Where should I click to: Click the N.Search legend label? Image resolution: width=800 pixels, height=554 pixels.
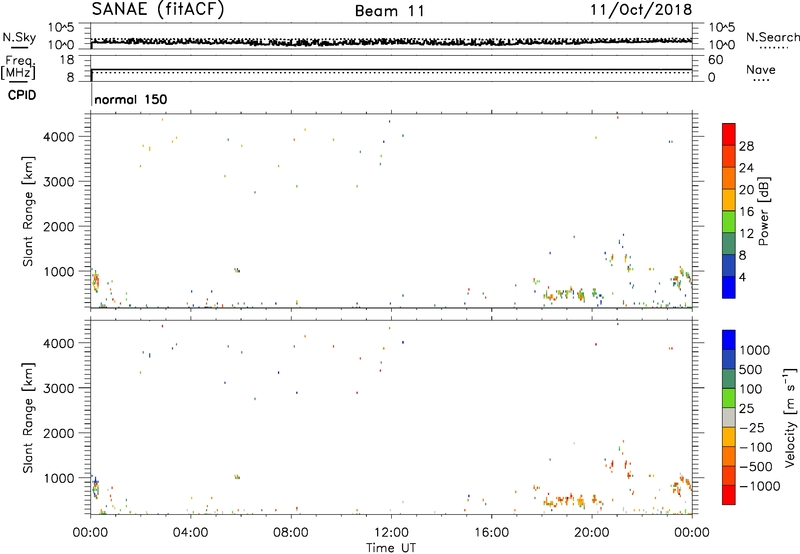click(x=772, y=37)
